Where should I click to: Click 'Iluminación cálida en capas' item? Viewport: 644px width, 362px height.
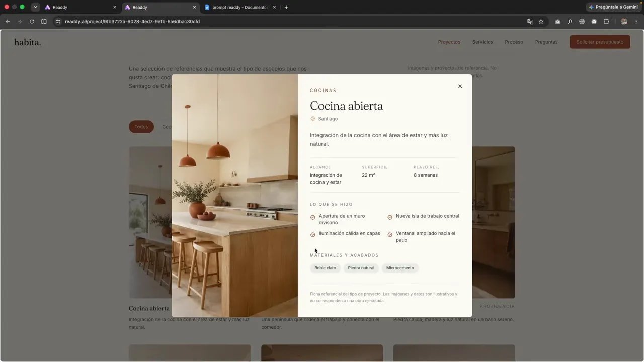345,234
